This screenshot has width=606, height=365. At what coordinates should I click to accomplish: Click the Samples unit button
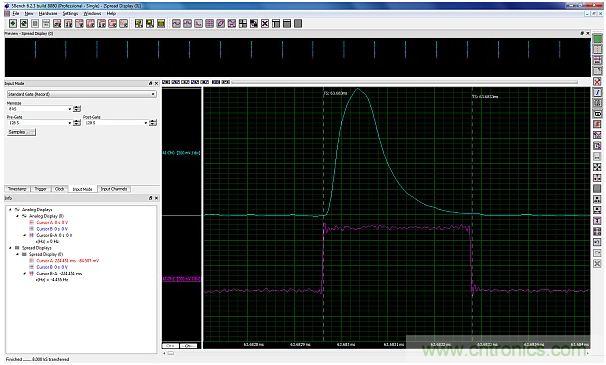coord(21,132)
